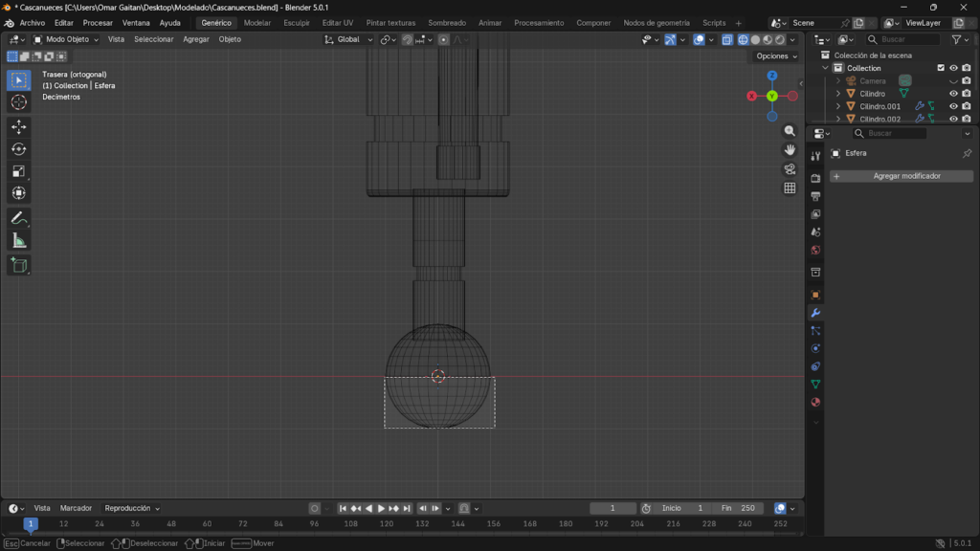Expand the Global transform orientation dropdown
The height and width of the screenshot is (551, 980).
[x=348, y=39]
